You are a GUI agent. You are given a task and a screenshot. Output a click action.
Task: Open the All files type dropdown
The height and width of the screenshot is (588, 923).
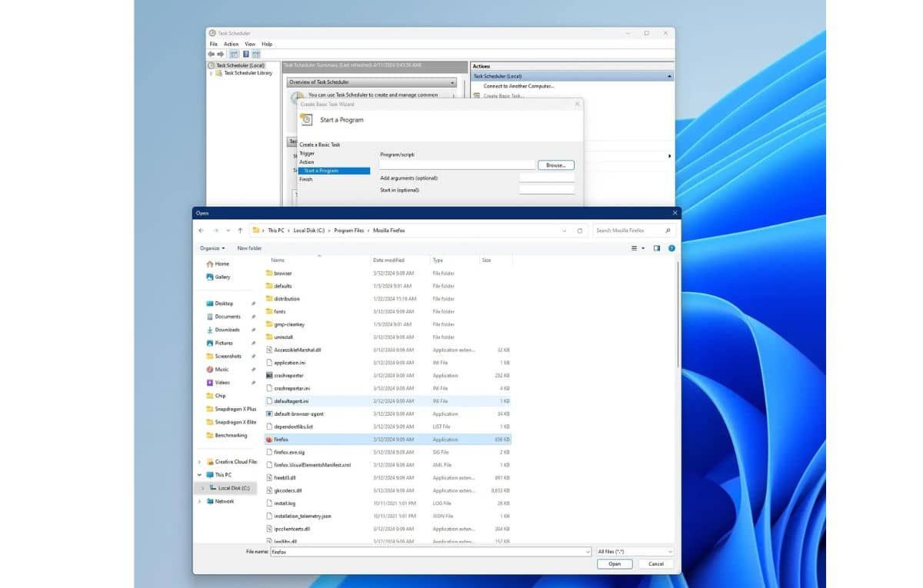tap(635, 552)
